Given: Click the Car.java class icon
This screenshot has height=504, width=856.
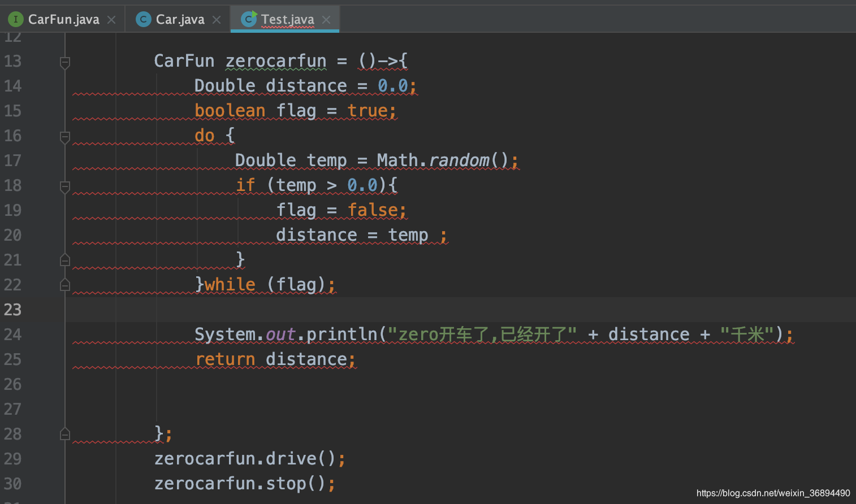Looking at the screenshot, I should tap(144, 19).
